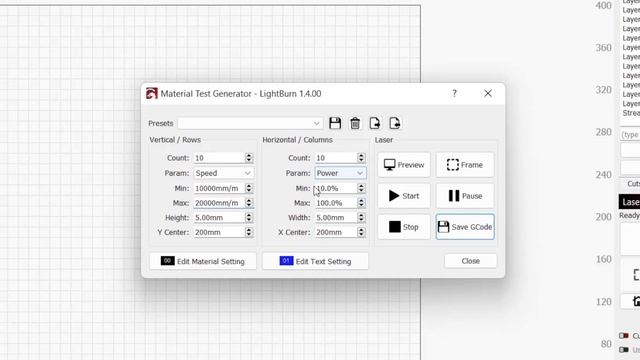Select the Laser tab in the side panel

pos(630,202)
